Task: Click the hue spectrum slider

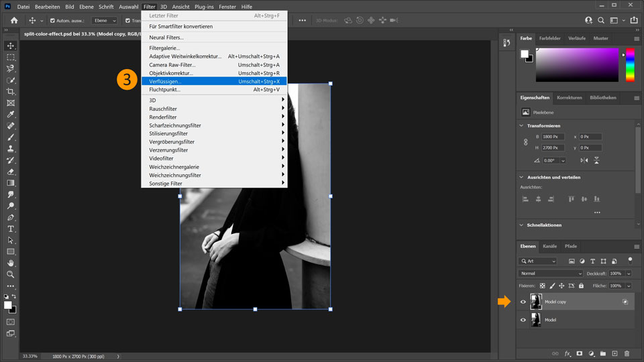Action: coord(630,65)
